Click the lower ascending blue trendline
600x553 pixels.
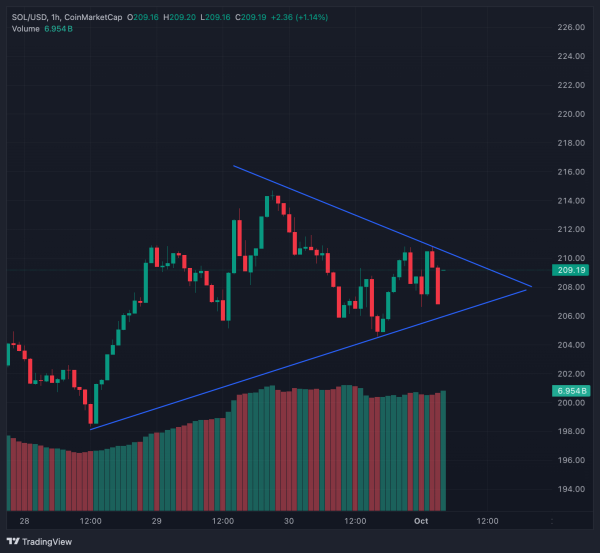point(300,364)
